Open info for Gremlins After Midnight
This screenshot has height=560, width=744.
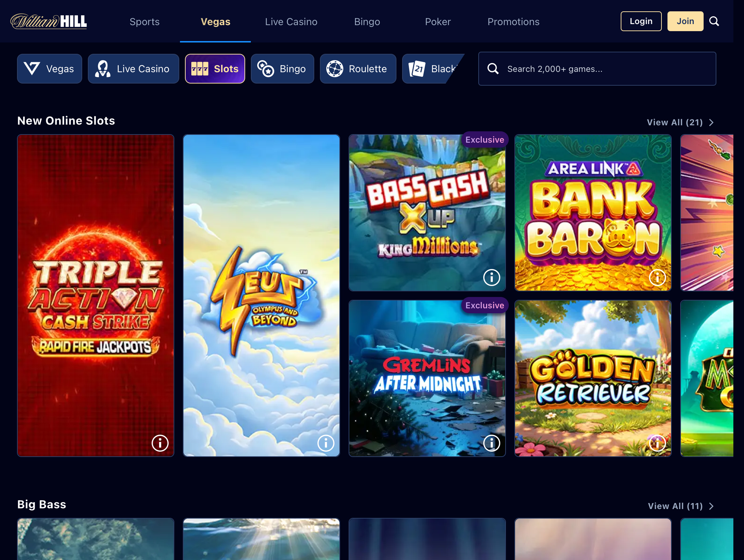tap(491, 443)
